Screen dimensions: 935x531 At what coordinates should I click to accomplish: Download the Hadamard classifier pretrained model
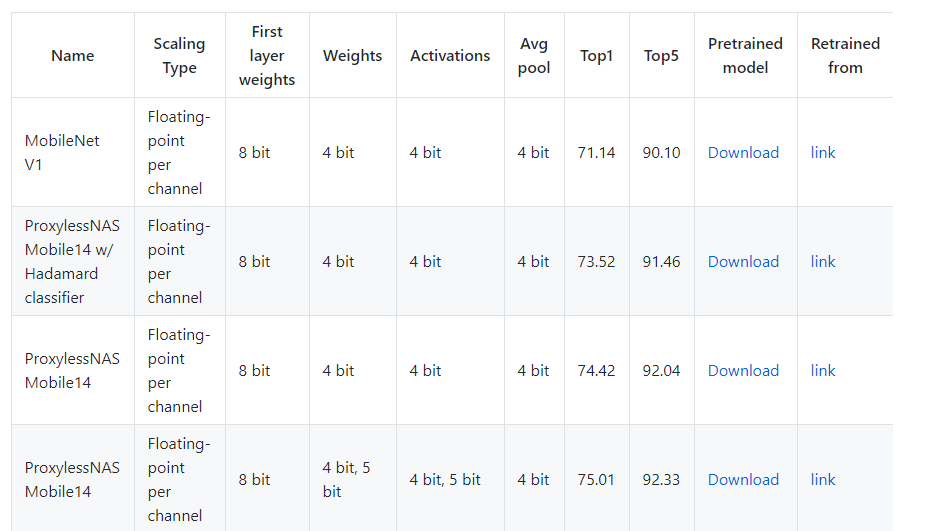pyautogui.click(x=743, y=262)
